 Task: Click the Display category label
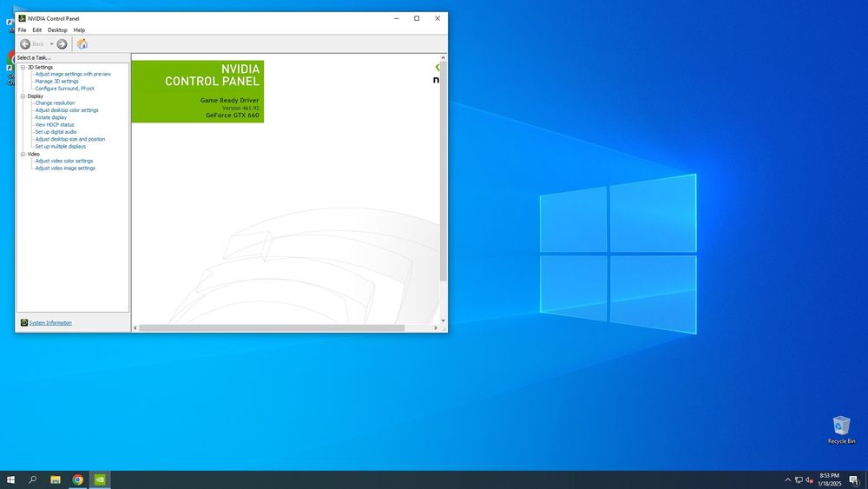(x=36, y=96)
